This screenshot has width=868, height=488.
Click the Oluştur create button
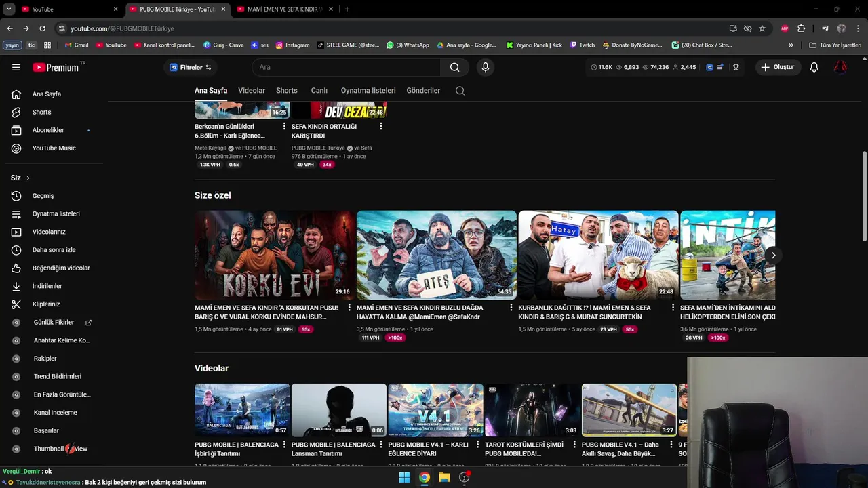click(778, 67)
